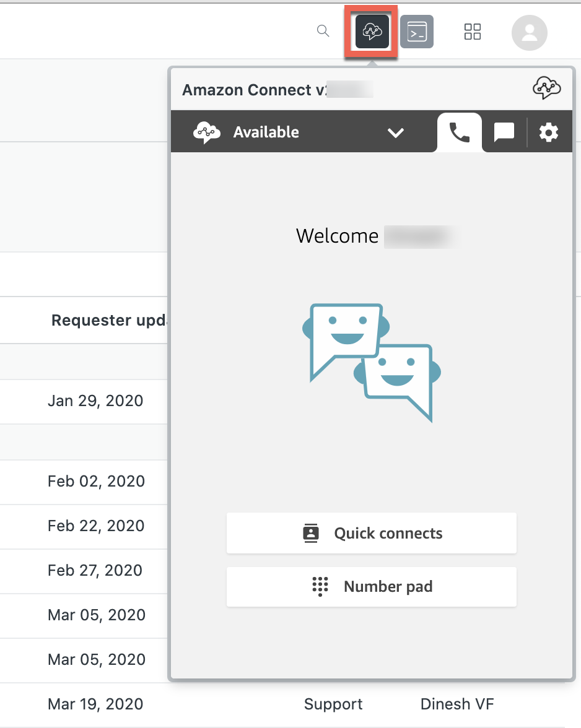581x728 pixels.
Task: Expand the Available status chevron
Action: 395,132
